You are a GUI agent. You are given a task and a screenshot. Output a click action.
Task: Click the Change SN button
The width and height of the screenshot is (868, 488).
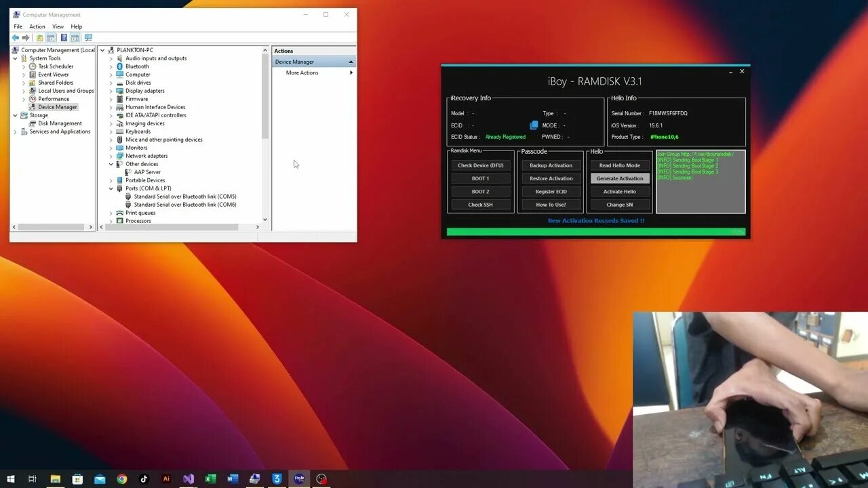(620, 205)
